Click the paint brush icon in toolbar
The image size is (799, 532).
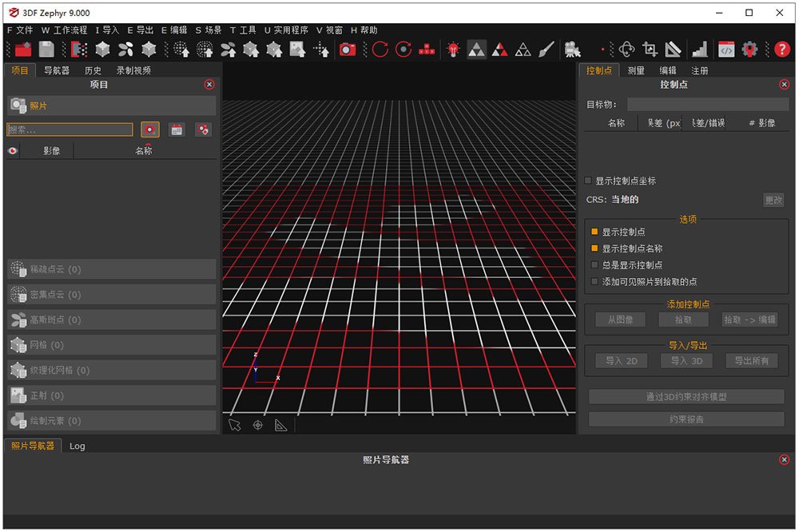(x=546, y=50)
